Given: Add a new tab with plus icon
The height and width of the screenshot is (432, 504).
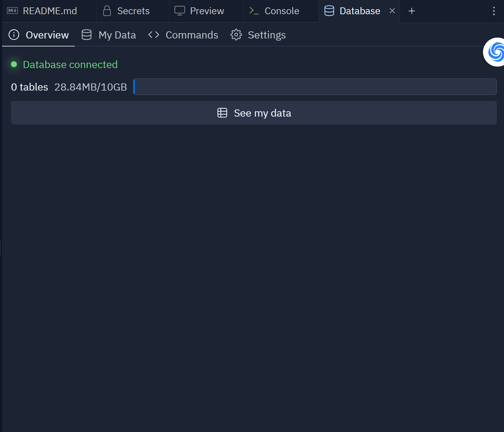Looking at the screenshot, I should 411,11.
